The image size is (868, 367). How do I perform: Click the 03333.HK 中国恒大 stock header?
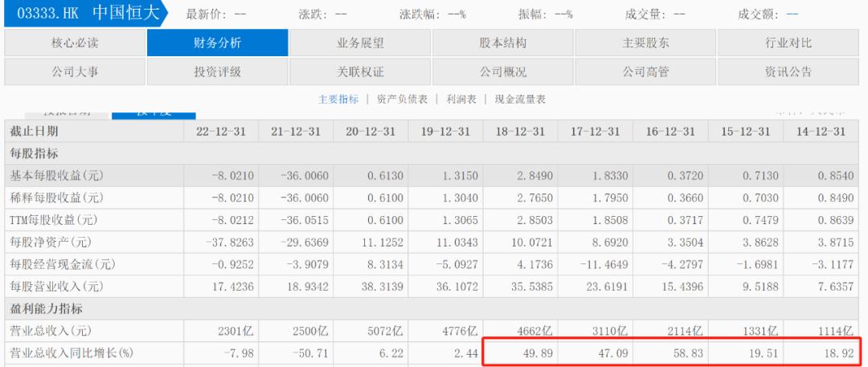pos(86,14)
